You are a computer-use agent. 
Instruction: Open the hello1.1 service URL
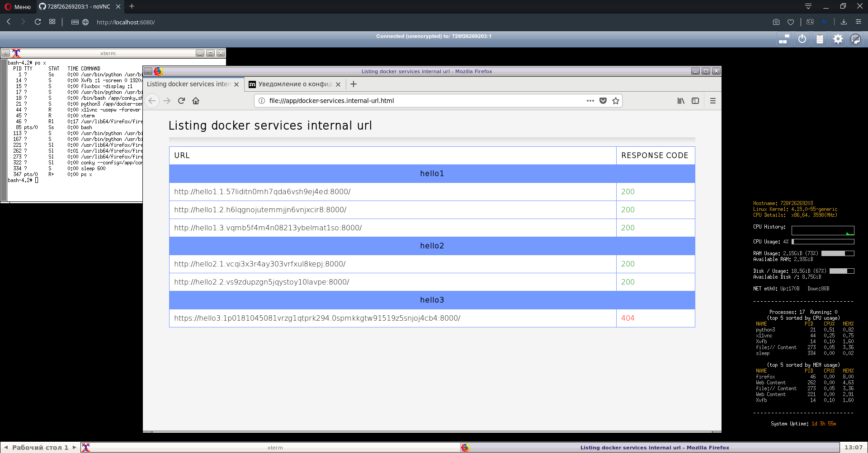(262, 191)
